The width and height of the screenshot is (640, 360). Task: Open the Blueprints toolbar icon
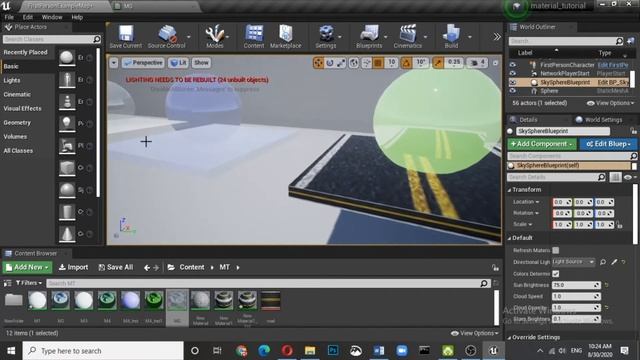(x=369, y=37)
